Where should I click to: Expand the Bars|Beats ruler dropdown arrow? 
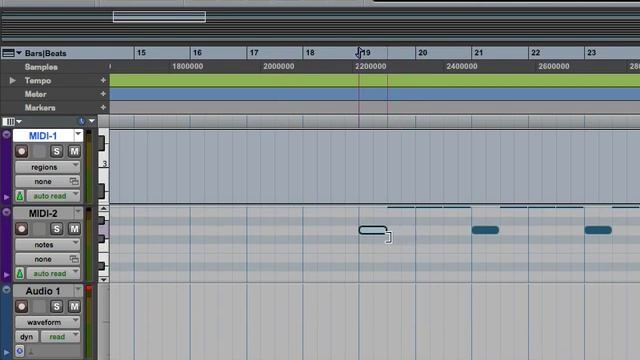[19, 53]
